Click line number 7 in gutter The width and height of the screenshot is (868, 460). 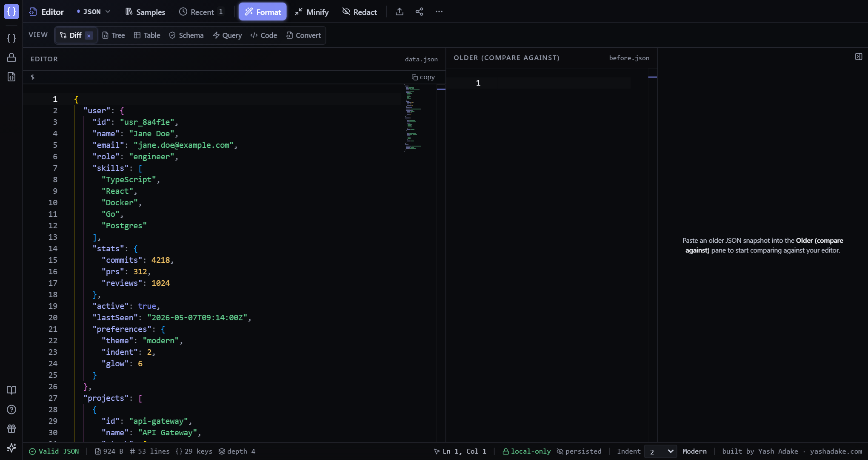pyautogui.click(x=55, y=168)
